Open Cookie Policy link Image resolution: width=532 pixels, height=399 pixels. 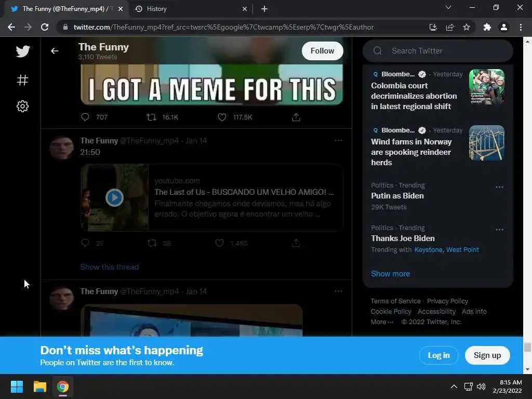[x=391, y=312]
